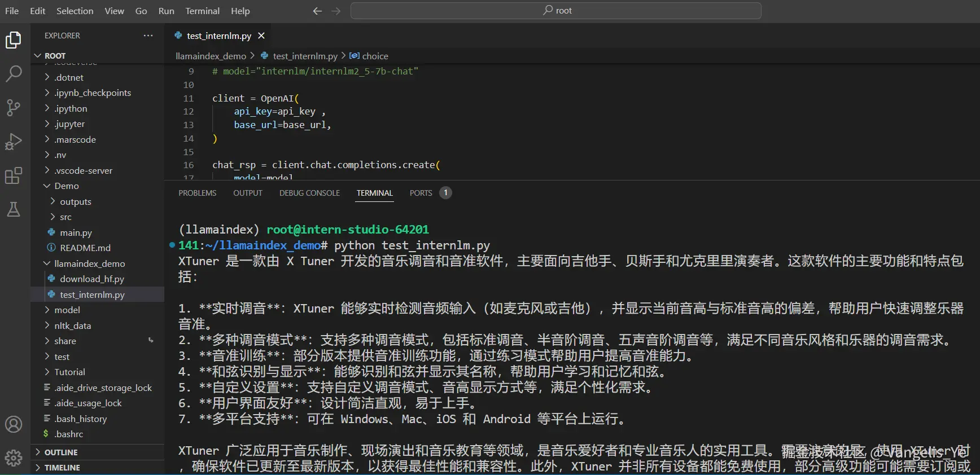Image resolution: width=980 pixels, height=475 pixels.
Task: Open the Help menu
Action: coord(240,11)
